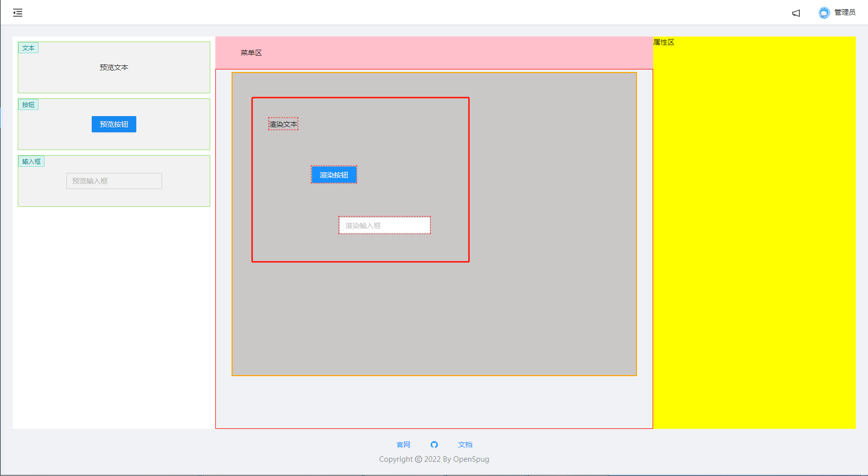Open the 官网 footer link
Screen dimensions: 868x476
coord(403,445)
